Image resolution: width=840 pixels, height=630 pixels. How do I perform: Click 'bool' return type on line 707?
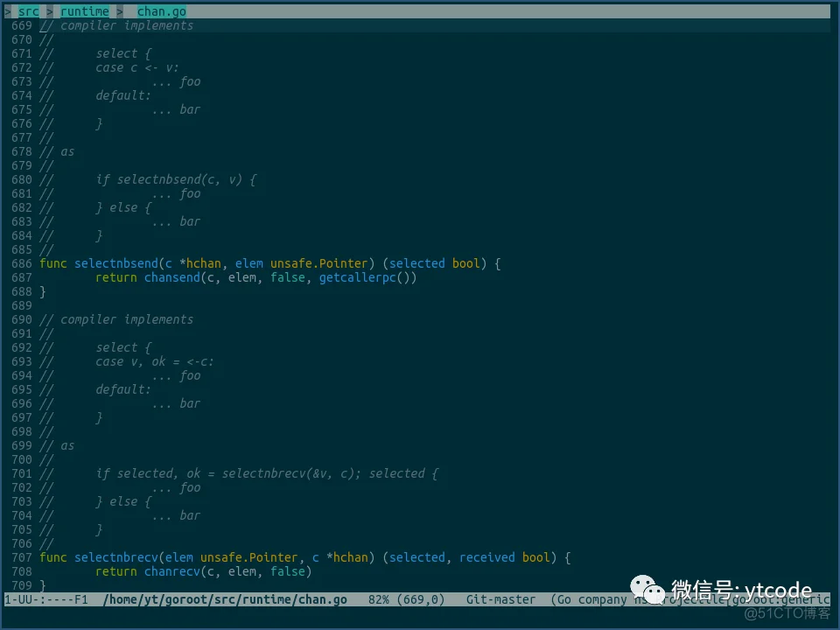pos(536,557)
